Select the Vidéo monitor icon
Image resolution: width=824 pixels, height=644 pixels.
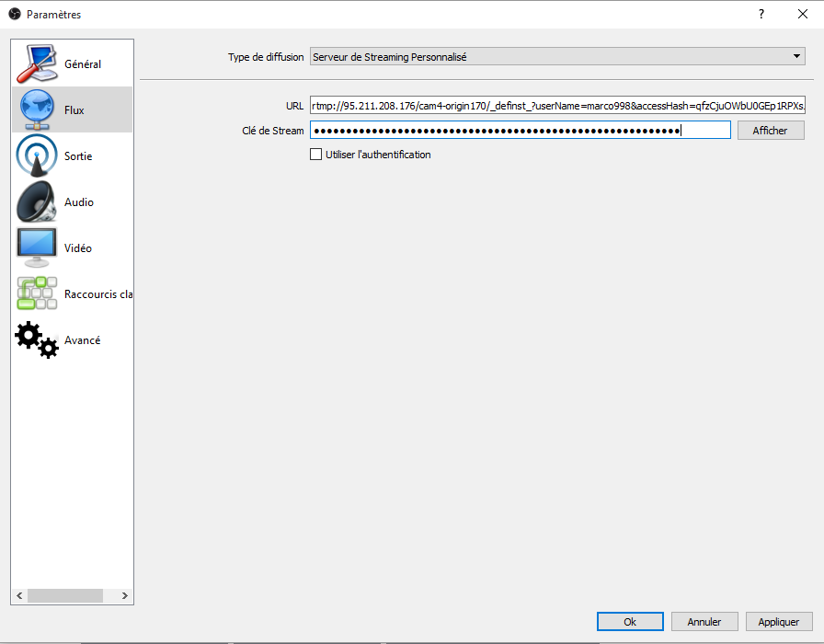[x=37, y=247]
